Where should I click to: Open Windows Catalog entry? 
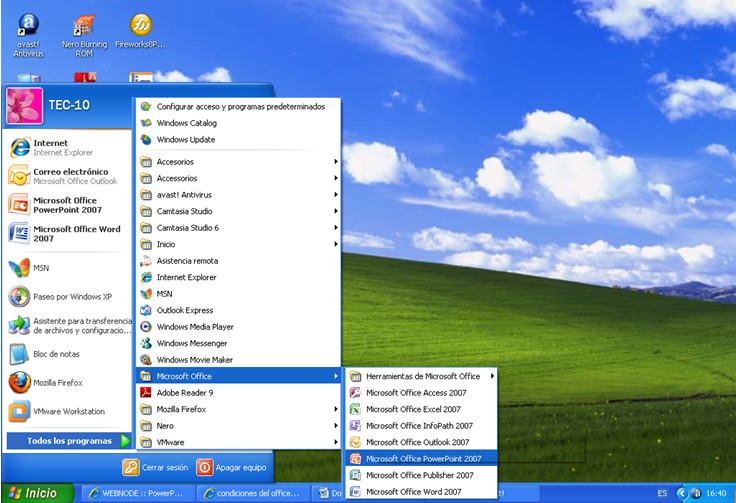(x=238, y=123)
